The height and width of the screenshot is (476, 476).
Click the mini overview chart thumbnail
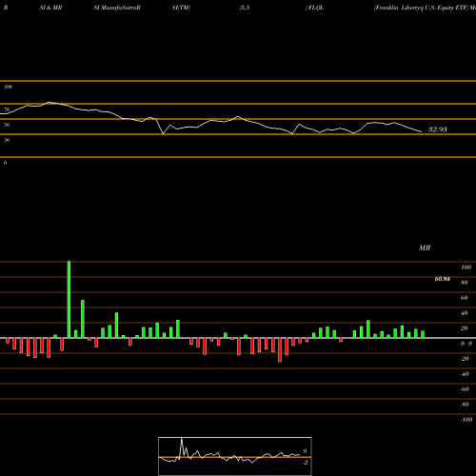click(235, 456)
